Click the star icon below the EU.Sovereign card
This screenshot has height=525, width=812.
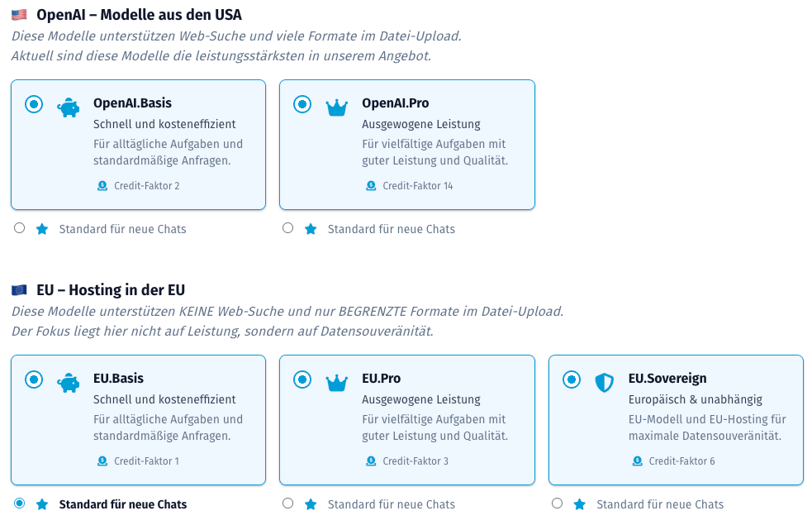pos(580,504)
